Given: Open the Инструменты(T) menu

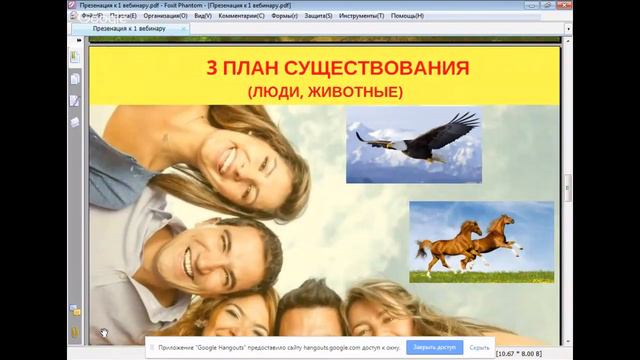Looking at the screenshot, I should (x=361, y=16).
